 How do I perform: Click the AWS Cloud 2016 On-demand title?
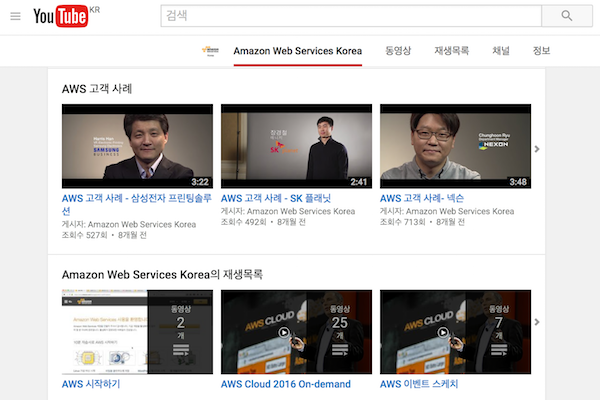pyautogui.click(x=286, y=384)
